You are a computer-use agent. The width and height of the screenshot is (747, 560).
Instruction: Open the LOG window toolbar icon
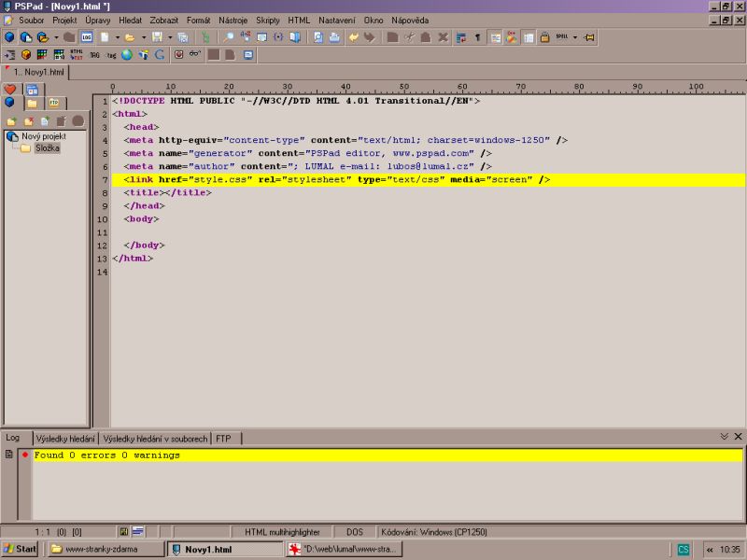pos(87,37)
